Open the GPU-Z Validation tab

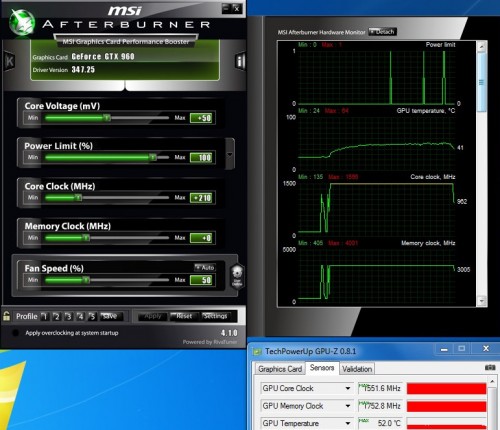point(357,369)
